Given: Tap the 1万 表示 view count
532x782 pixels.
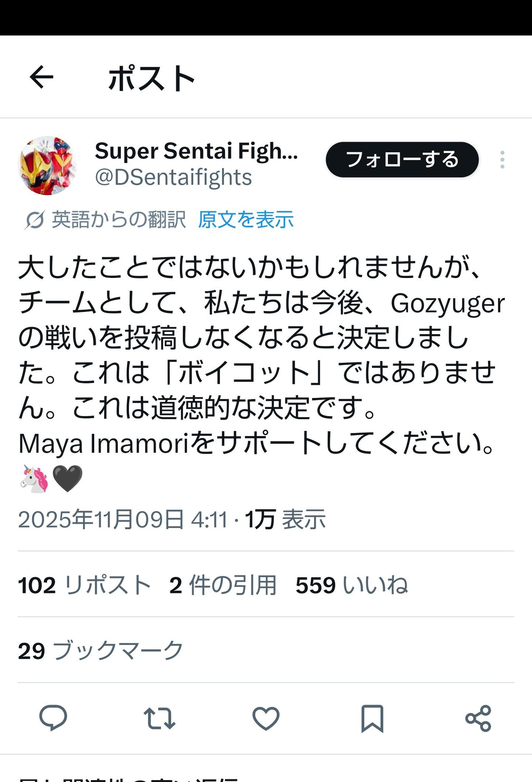Looking at the screenshot, I should pos(285,520).
